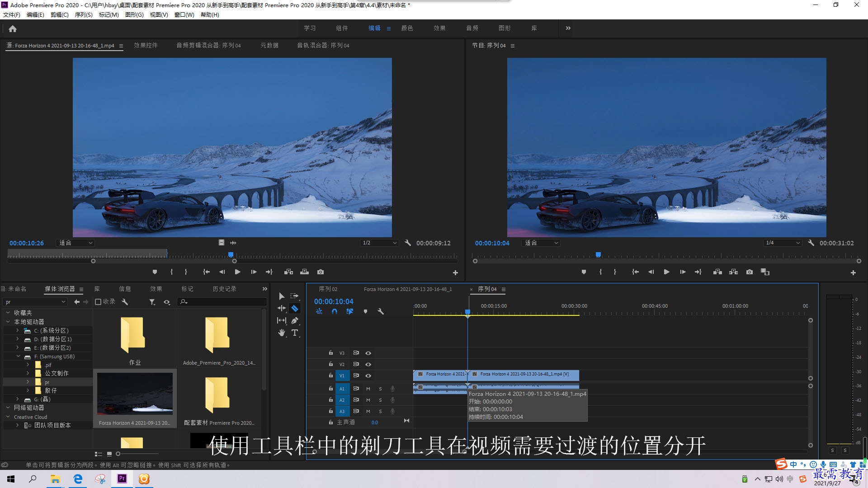Click Insert button in source monitor
The image size is (868, 488).
point(288,272)
